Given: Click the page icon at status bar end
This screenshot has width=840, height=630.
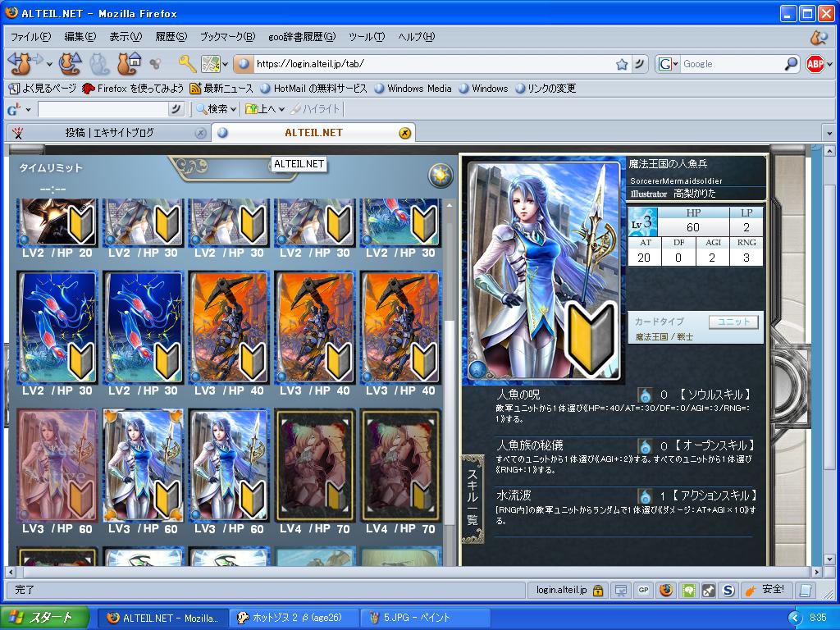Looking at the screenshot, I should point(806,591).
